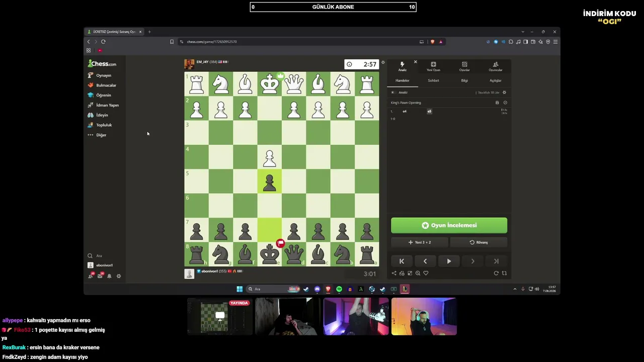Viewport: 644px width, 362px height.
Task: Open the eboniven1 profile in sidebar
Action: 101,265
